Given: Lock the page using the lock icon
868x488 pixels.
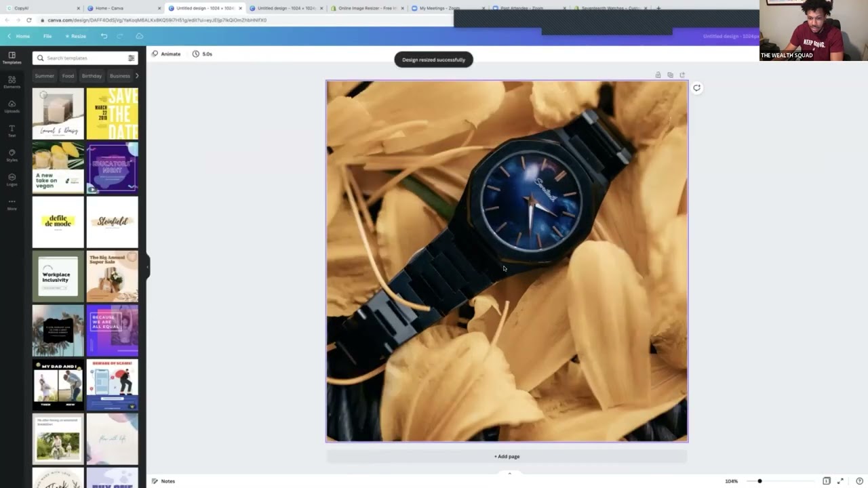Looking at the screenshot, I should [658, 75].
